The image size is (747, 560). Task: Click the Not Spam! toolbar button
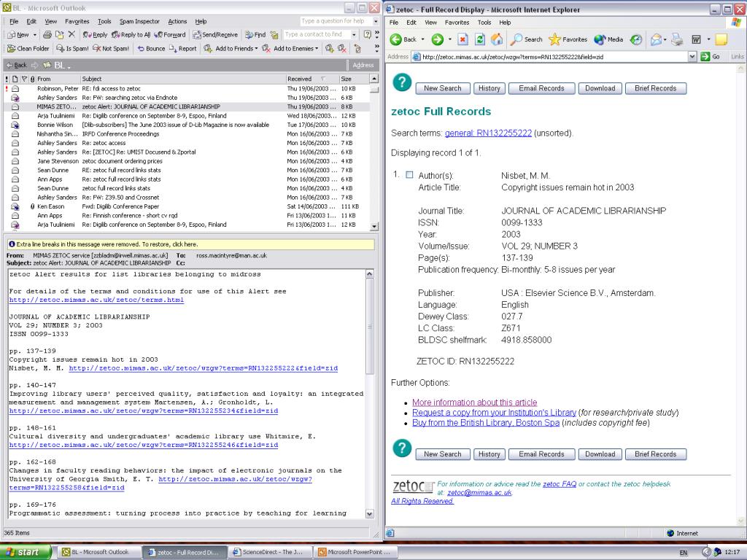click(111, 49)
